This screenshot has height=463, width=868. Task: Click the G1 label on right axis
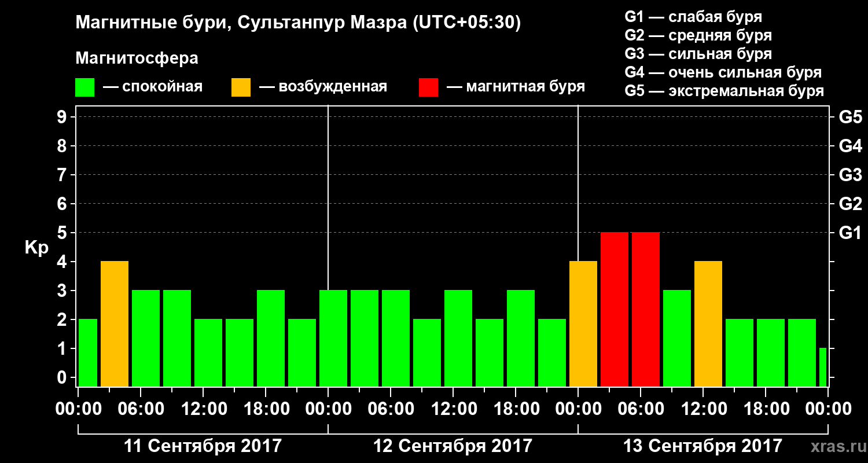(850, 233)
